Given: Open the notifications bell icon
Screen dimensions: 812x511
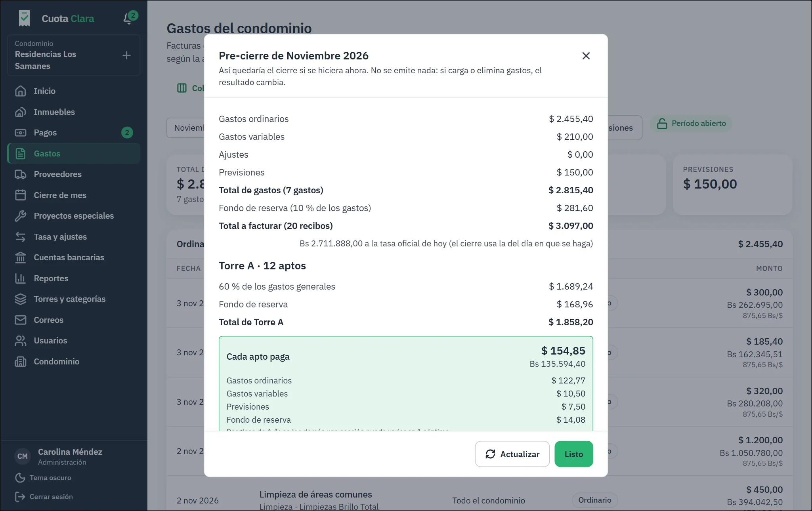Looking at the screenshot, I should [x=128, y=18].
